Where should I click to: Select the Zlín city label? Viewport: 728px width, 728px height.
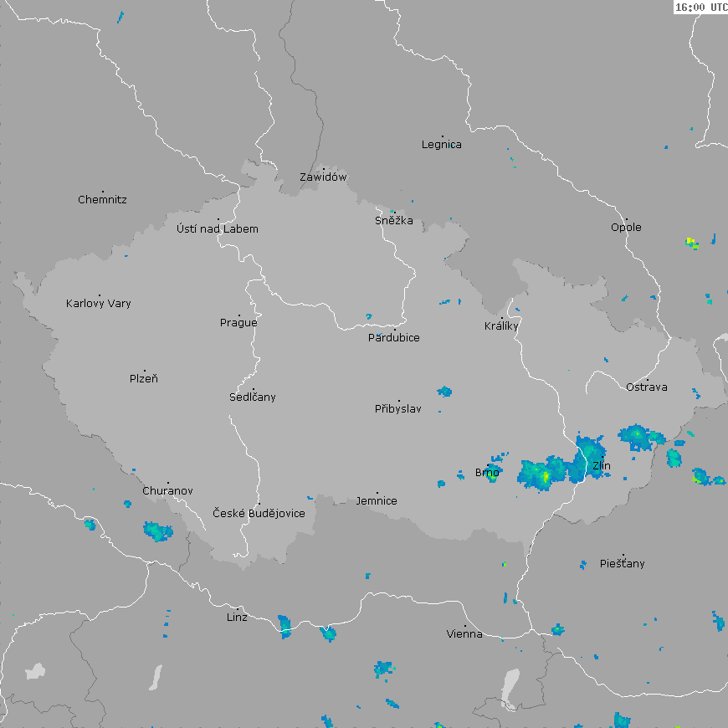[x=601, y=465]
